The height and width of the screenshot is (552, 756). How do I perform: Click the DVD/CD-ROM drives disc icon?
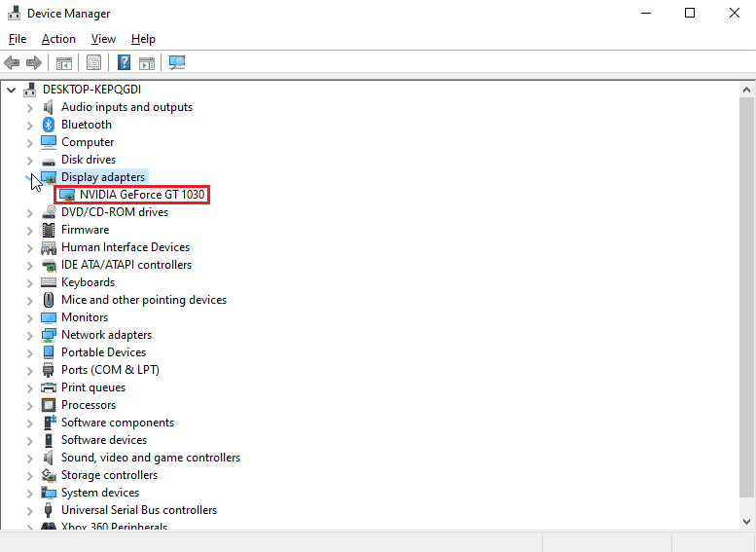click(49, 212)
